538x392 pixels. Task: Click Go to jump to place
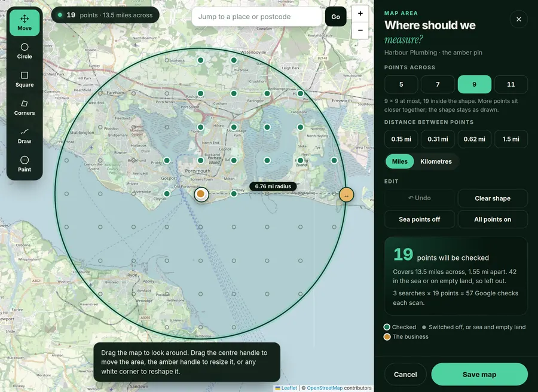click(x=335, y=17)
